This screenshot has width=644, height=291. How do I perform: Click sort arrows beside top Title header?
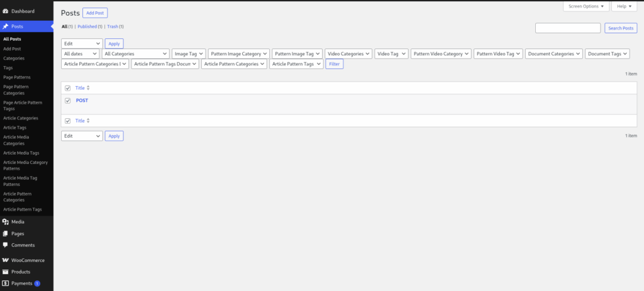(x=88, y=88)
